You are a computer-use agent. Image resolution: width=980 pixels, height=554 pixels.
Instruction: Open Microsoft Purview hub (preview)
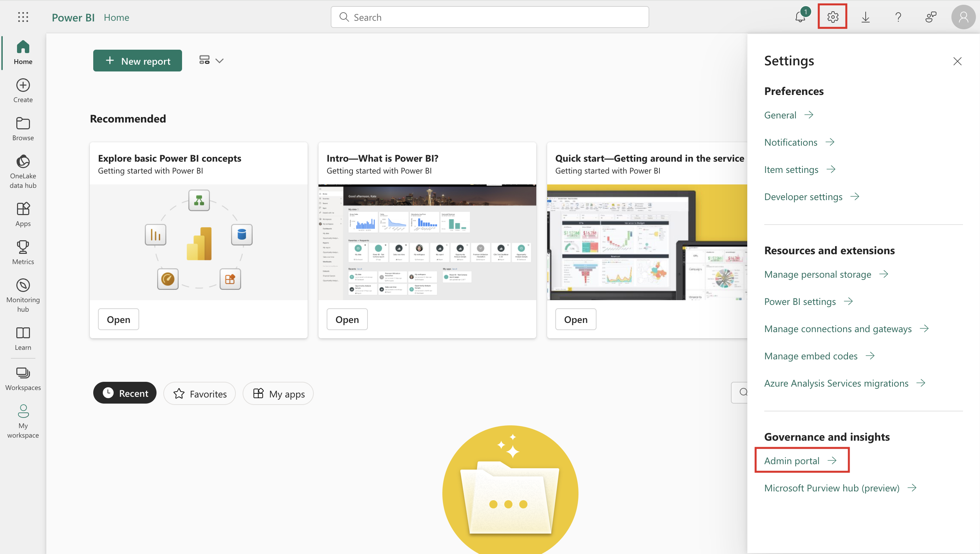[840, 488]
